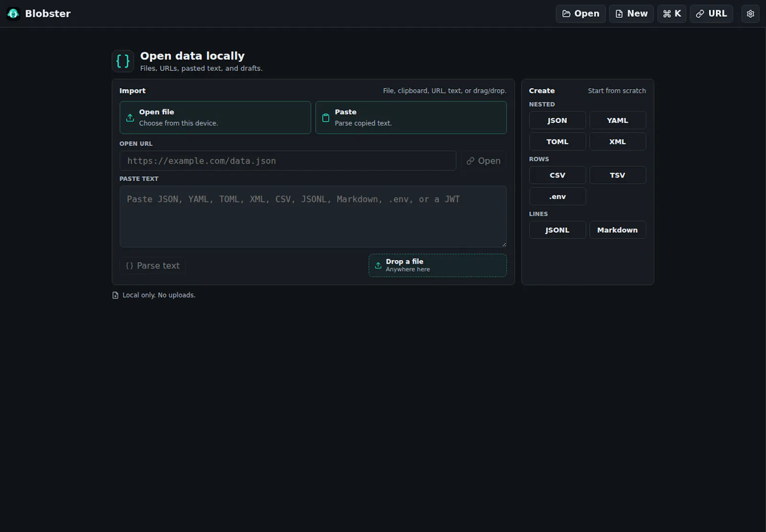Image resolution: width=766 pixels, height=532 pixels.
Task: Click the Drop a file zone
Action: [x=438, y=265]
